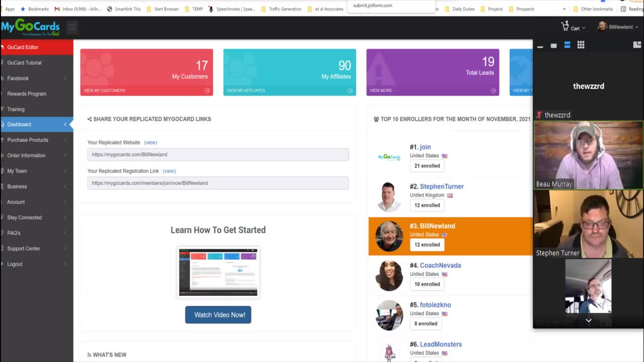This screenshot has width=644, height=362.
Task: Click the Watch Video Now! button
Action: coord(218,315)
